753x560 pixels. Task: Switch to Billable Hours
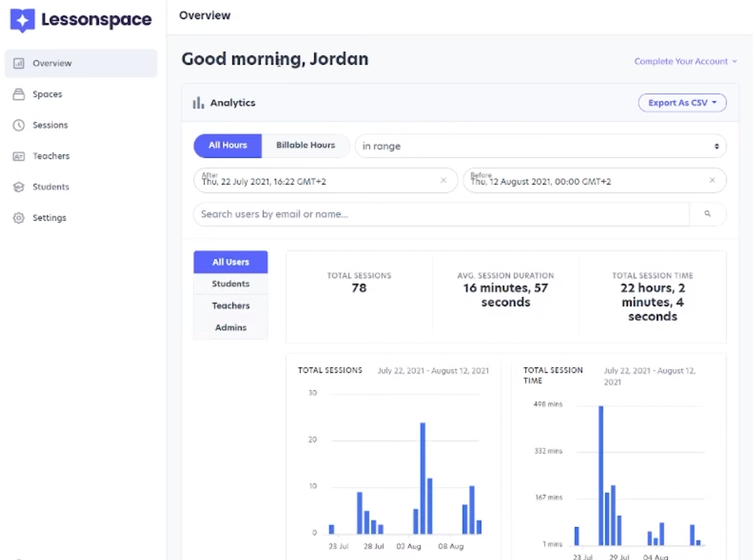pyautogui.click(x=305, y=146)
